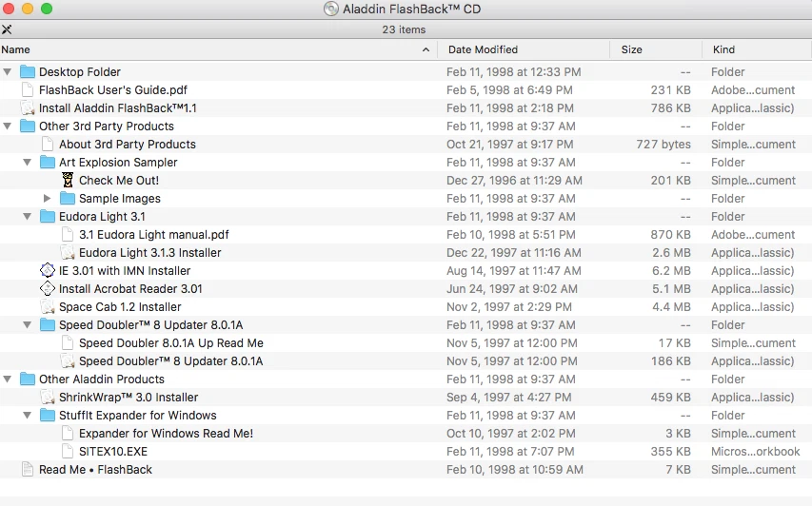Click the Eudora Light 3.1.3 Installer icon
The height and width of the screenshot is (506, 812).
click(x=68, y=253)
